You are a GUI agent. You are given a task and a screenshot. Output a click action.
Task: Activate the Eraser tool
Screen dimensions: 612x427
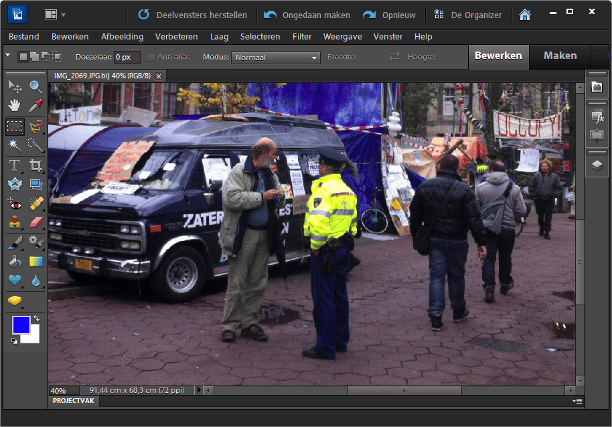(36, 222)
